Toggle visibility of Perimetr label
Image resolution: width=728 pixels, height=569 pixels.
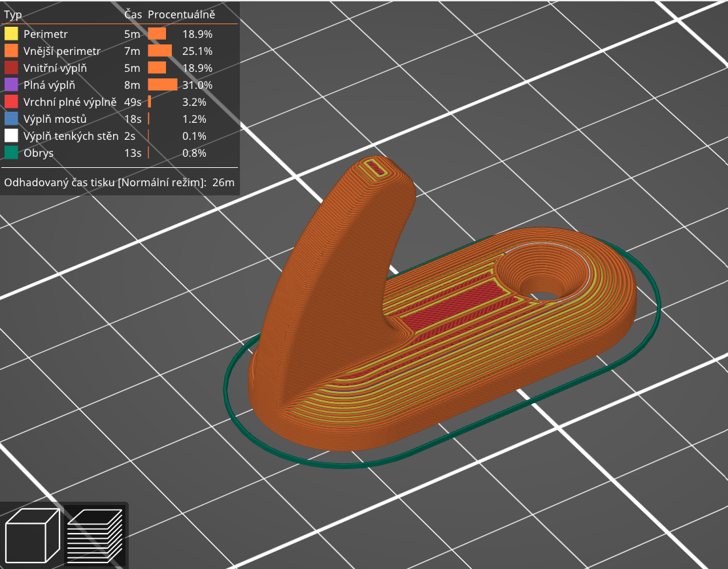pos(46,35)
